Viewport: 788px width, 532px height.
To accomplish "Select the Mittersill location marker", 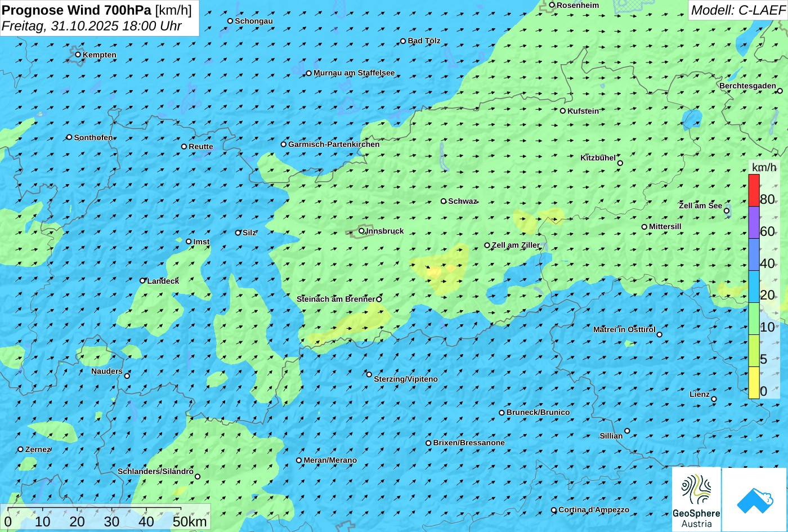I will (644, 227).
